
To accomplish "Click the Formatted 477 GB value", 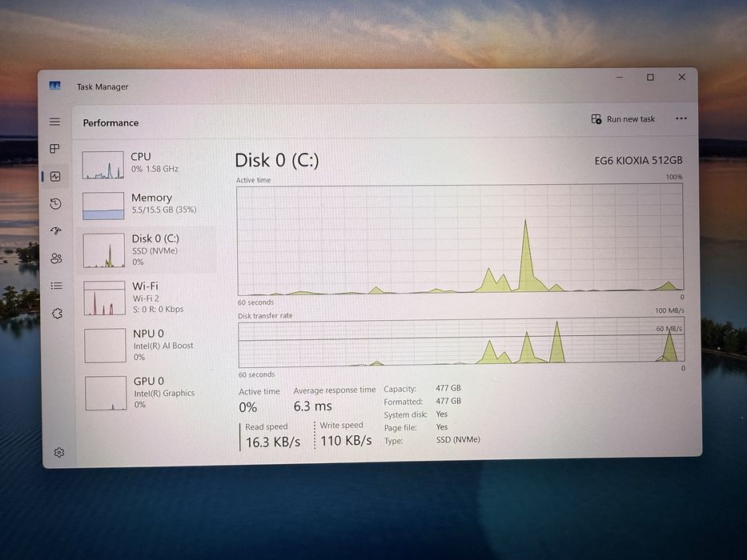I will point(448,401).
